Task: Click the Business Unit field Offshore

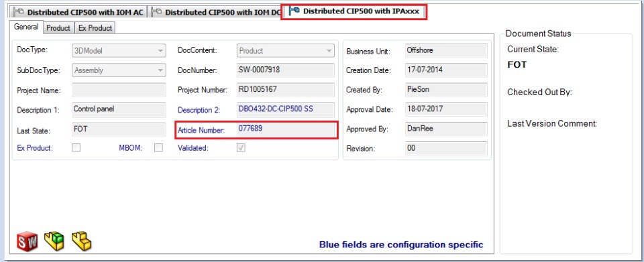Action: pyautogui.click(x=446, y=51)
